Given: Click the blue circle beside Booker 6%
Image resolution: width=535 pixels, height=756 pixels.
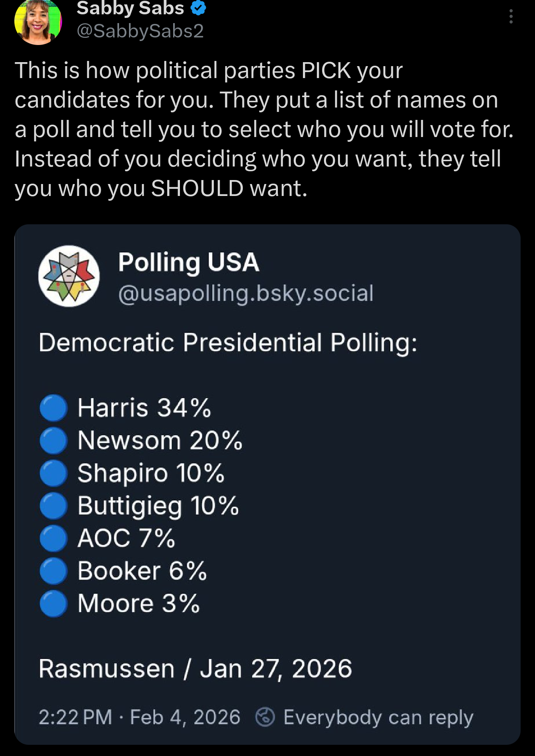Looking at the screenshot, I should pos(53,571).
